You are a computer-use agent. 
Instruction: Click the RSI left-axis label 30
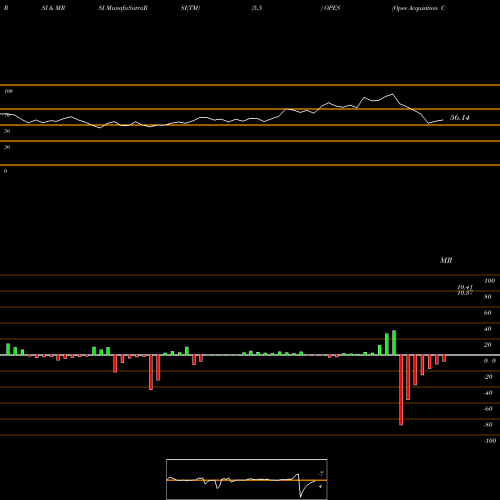(7, 147)
